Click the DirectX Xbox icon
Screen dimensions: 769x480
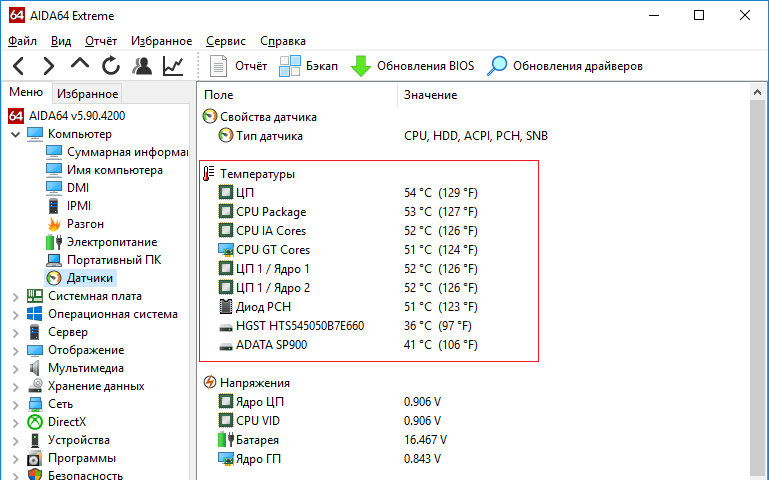click(35, 422)
